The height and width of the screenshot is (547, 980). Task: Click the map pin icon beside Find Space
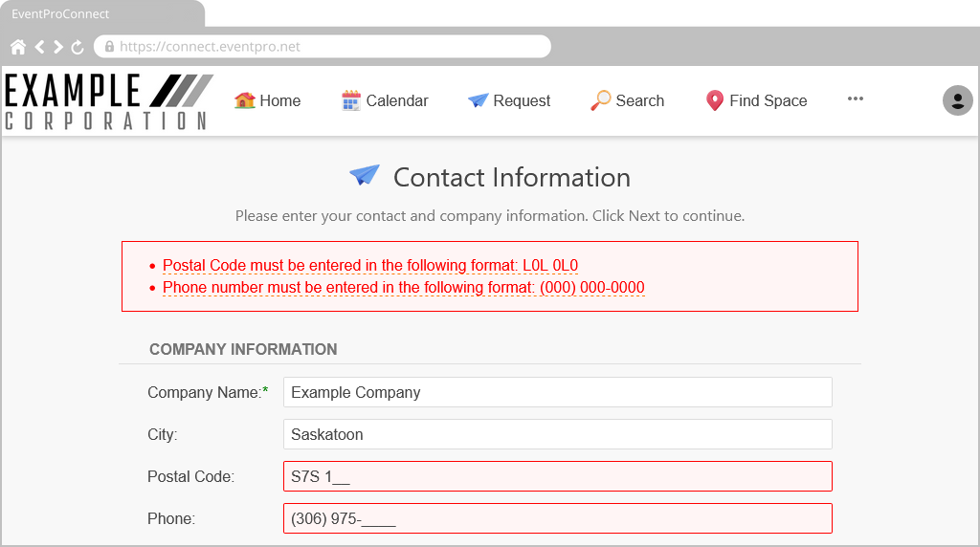tap(714, 99)
